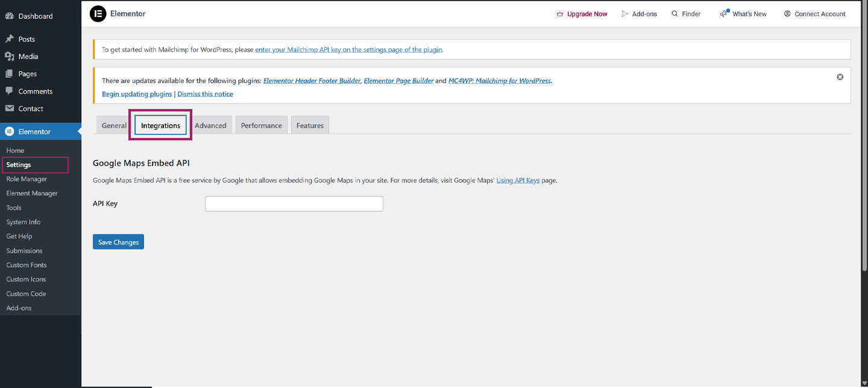Click Add-ons text in top header
This screenshot has height=388, width=868.
pyautogui.click(x=644, y=14)
